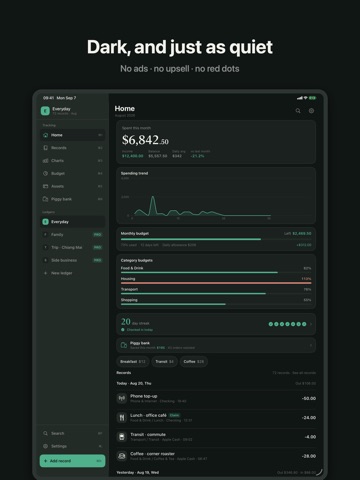Screen dimensions: 360x480
Task: Open the Coffee · corner roaster record
Action: pyautogui.click(x=216, y=456)
